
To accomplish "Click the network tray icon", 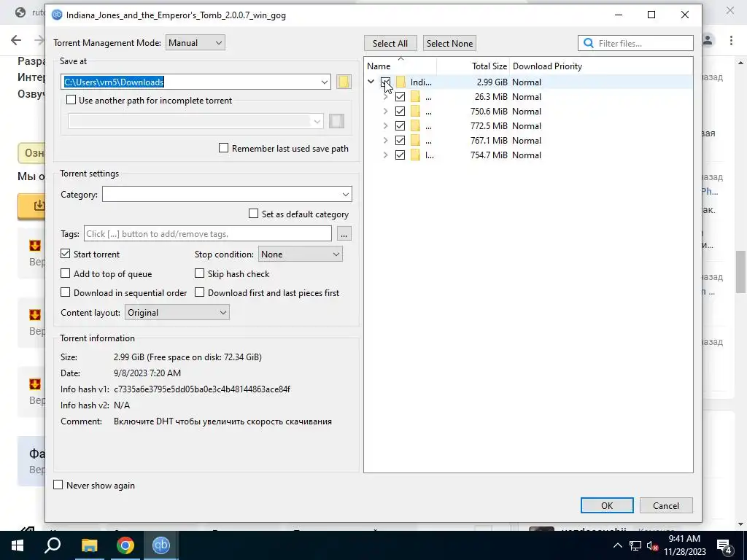I will click(635, 546).
